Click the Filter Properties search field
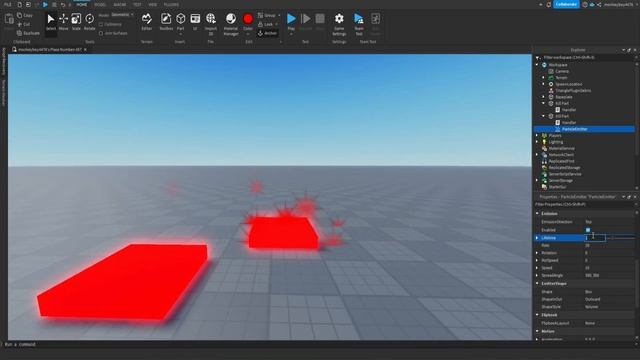 click(x=584, y=204)
